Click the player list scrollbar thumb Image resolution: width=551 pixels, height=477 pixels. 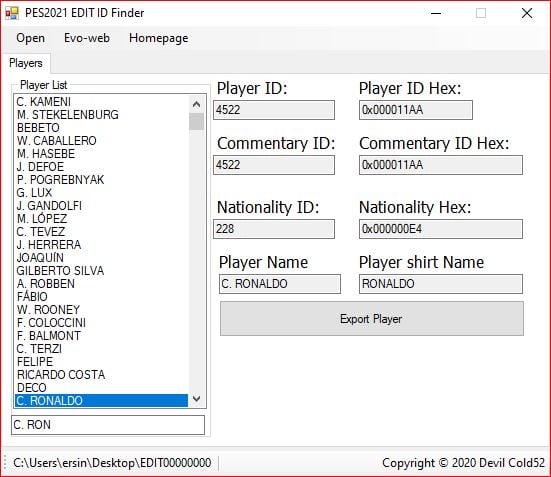coord(196,122)
